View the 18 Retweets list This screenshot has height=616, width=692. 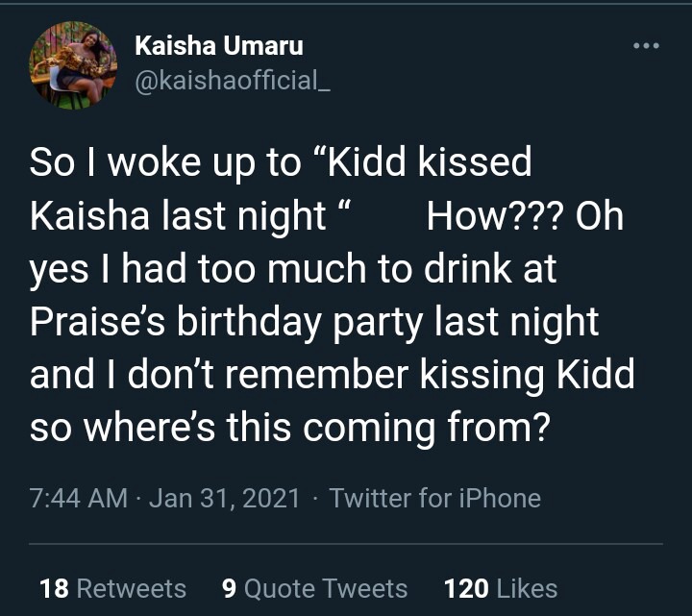pos(112,588)
